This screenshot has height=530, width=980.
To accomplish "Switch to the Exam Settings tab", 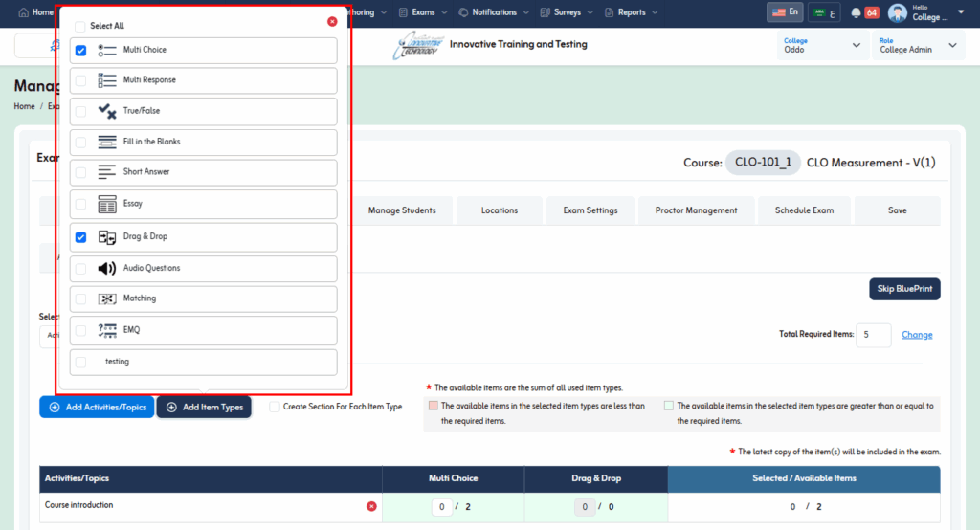I will click(590, 210).
